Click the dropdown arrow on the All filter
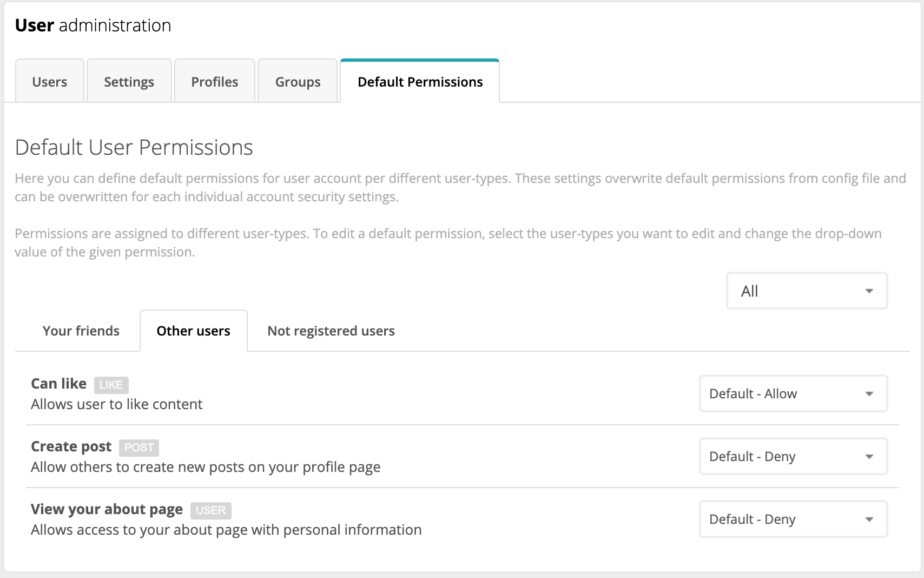924x578 pixels. 869,291
